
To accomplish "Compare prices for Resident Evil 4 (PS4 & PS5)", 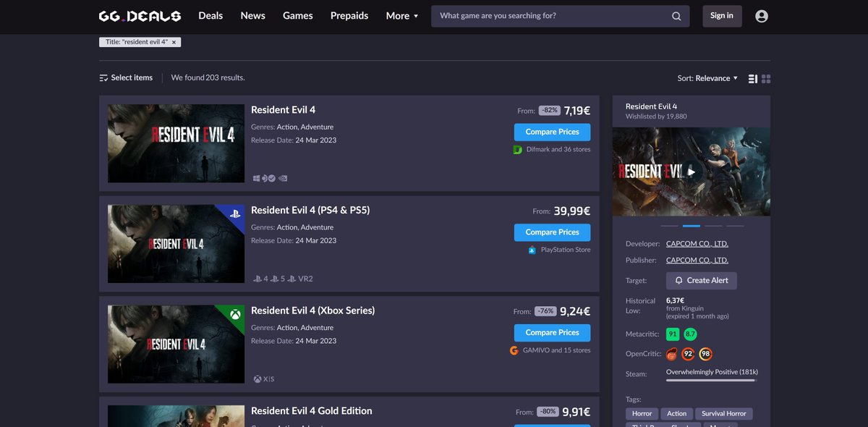I will tap(552, 232).
